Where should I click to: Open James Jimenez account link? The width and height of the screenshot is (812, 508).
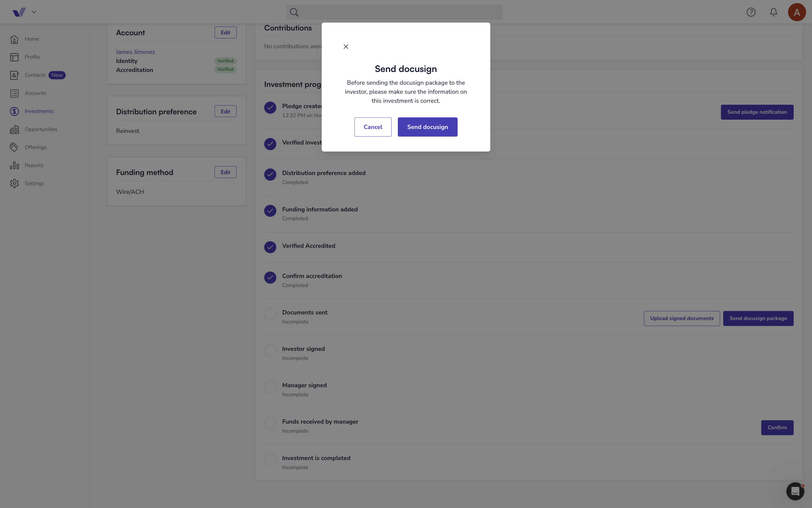[136, 52]
